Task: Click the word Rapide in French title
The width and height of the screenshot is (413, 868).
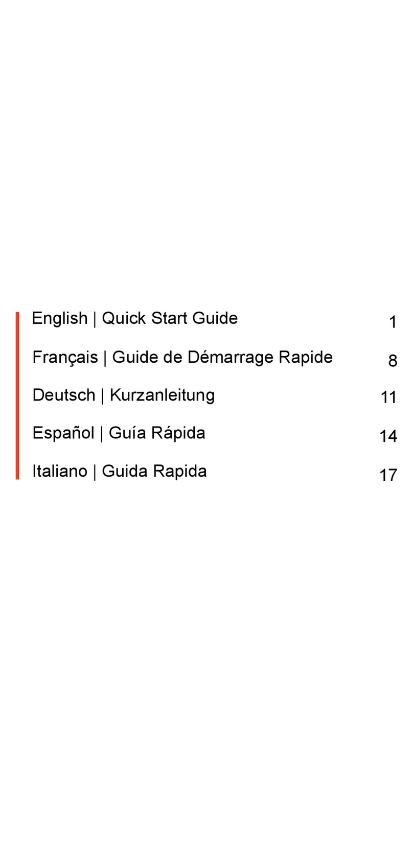Action: pos(306,357)
